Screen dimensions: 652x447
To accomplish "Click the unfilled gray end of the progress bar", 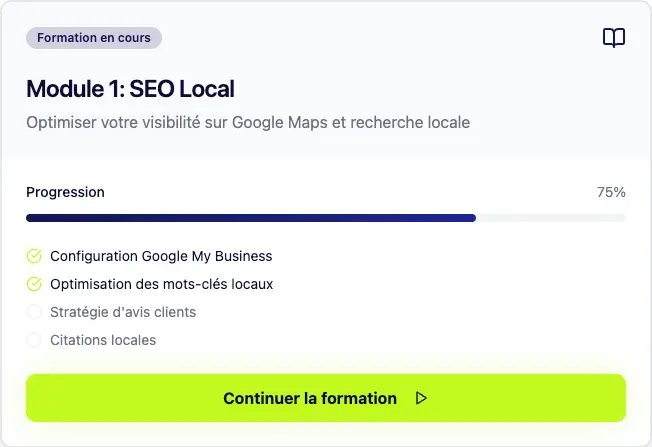I will (x=550, y=217).
